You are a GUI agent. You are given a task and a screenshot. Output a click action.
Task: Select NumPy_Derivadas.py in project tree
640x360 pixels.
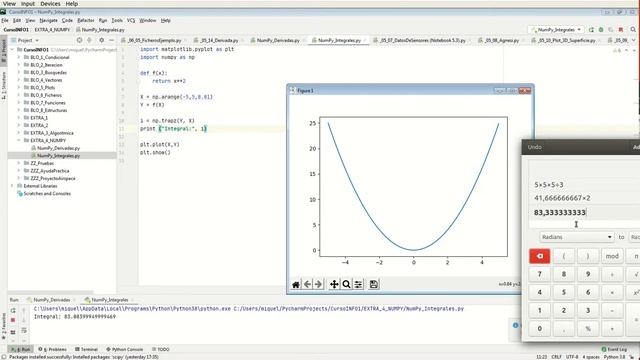click(58, 148)
